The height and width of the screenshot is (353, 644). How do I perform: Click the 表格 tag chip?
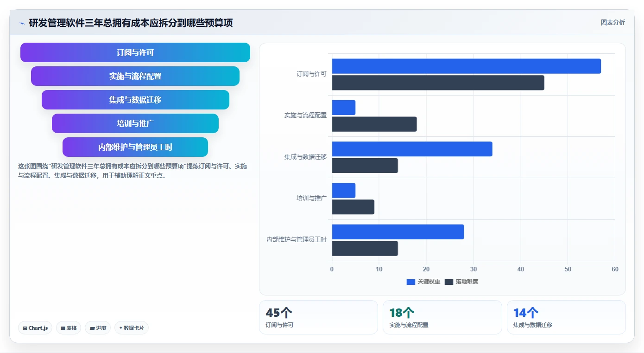tap(69, 328)
